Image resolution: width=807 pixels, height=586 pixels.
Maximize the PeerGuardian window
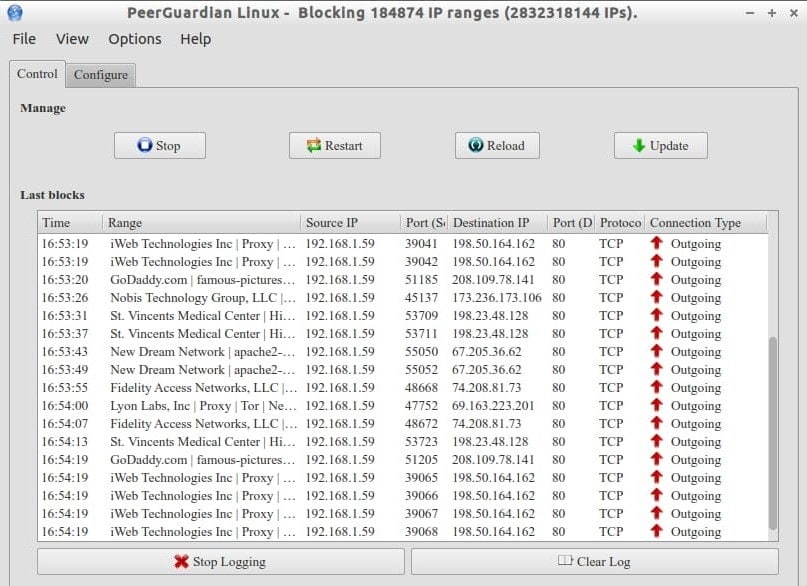click(772, 13)
